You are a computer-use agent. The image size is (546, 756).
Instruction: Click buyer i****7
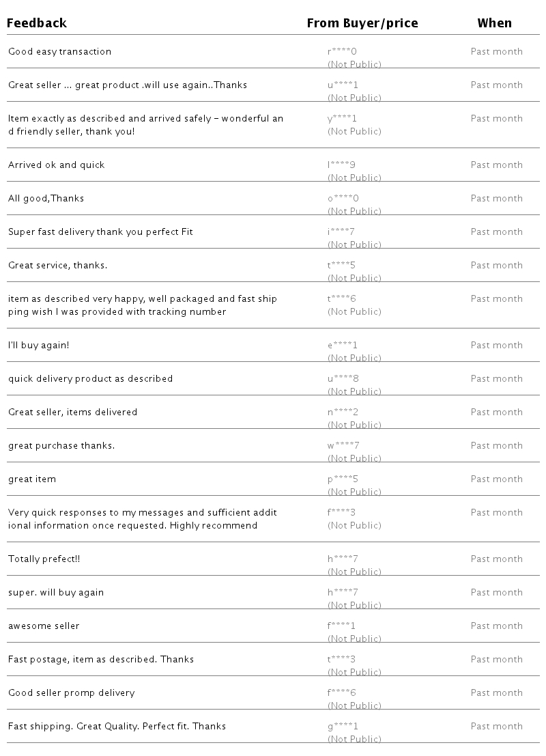(341, 232)
